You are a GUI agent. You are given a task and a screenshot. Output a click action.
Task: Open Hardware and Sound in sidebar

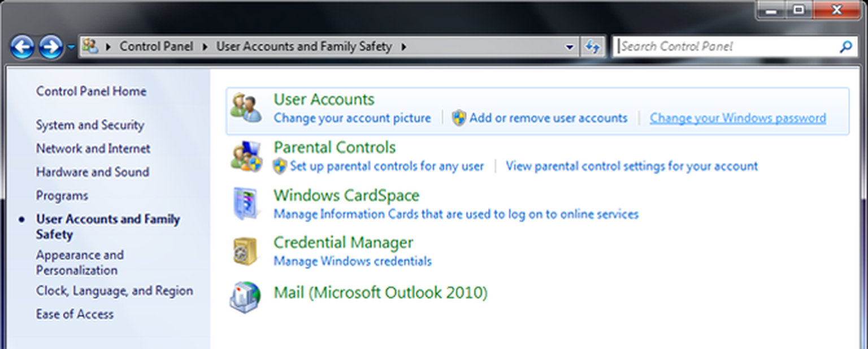(x=93, y=172)
